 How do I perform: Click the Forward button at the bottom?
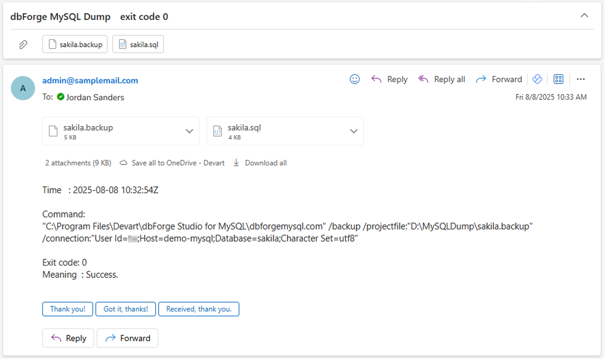click(127, 338)
